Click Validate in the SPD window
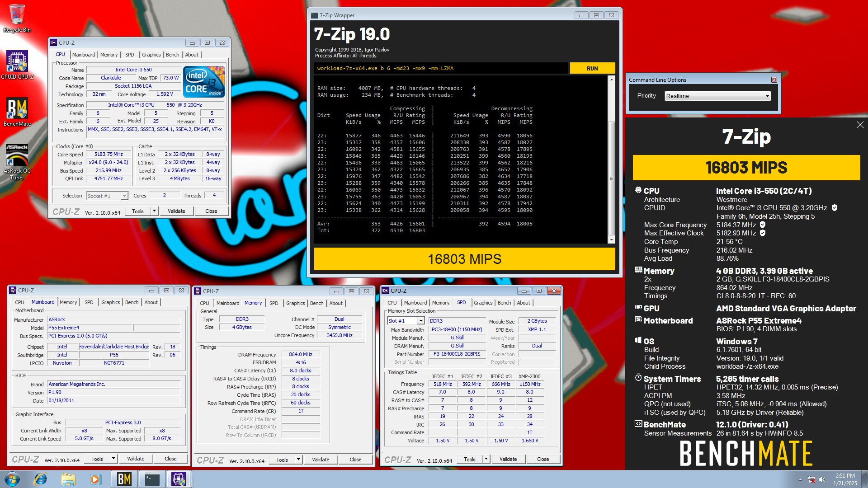The image size is (868, 488). (508, 459)
